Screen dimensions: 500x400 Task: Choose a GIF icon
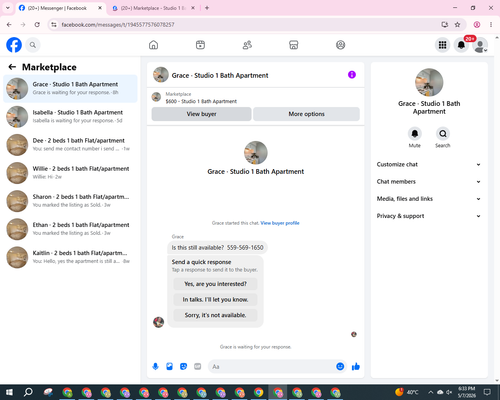click(198, 367)
